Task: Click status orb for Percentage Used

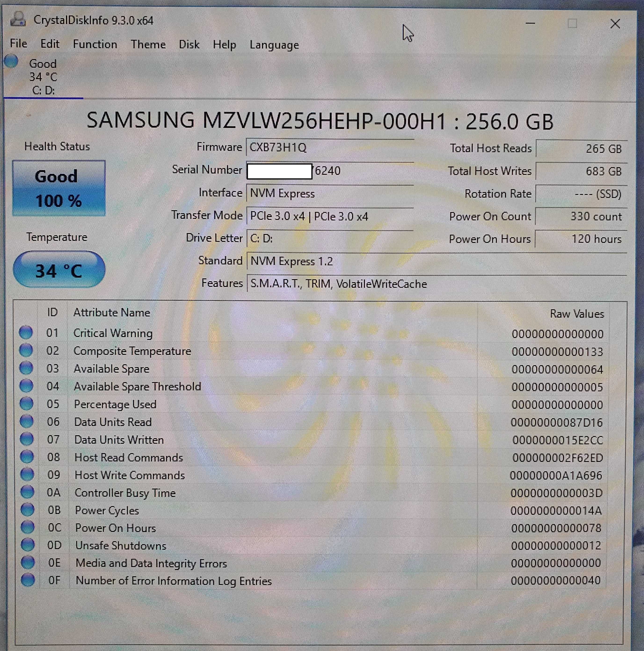Action: [26, 403]
